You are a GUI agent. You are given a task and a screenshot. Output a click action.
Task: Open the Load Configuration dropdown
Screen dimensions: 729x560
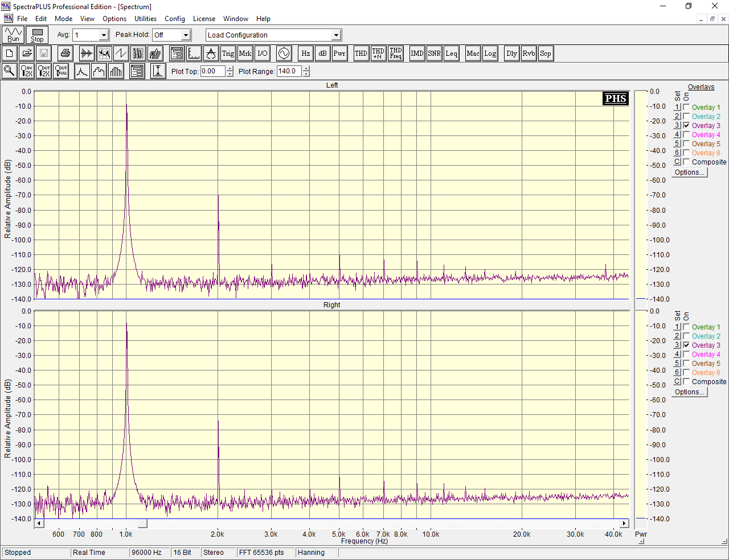[x=336, y=35]
